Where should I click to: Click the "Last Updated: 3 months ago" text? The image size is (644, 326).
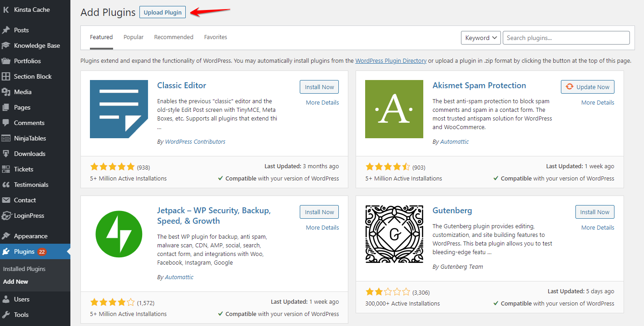pyautogui.click(x=302, y=166)
